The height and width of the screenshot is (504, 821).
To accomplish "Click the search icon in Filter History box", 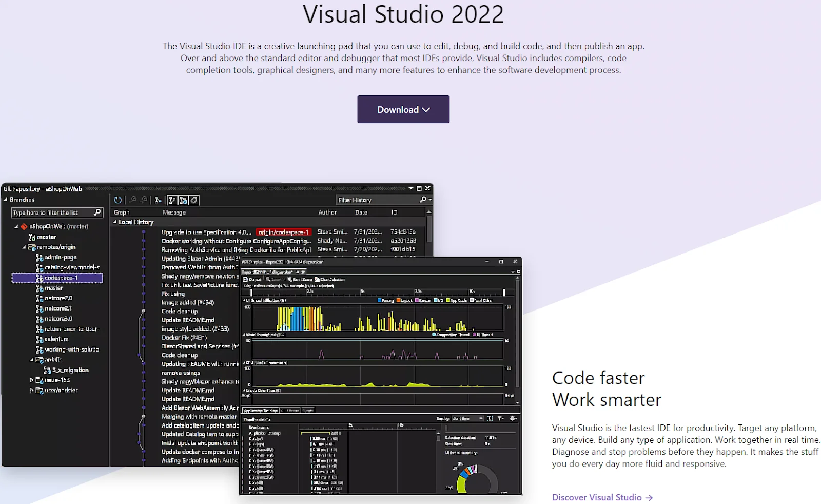I will click(x=423, y=200).
